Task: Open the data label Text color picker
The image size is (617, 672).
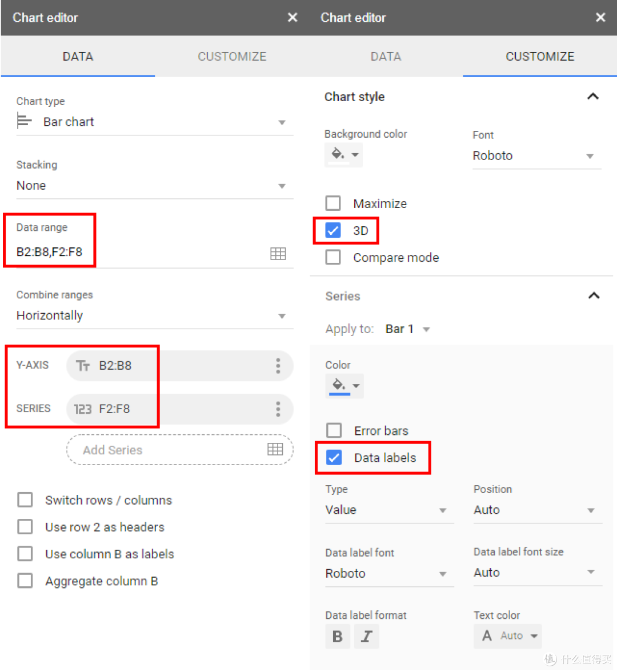Action: [x=508, y=636]
